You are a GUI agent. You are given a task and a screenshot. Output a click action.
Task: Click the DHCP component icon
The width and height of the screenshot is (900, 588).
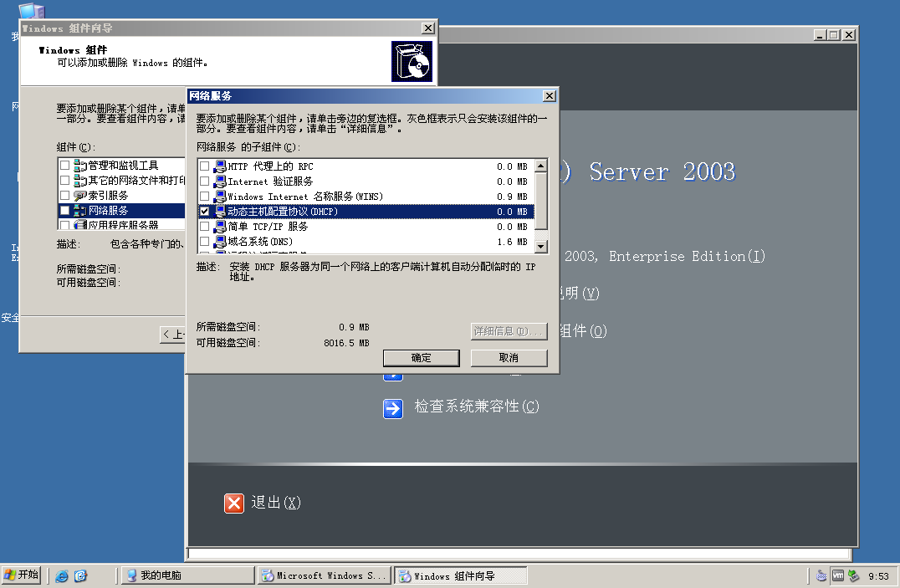[220, 212]
